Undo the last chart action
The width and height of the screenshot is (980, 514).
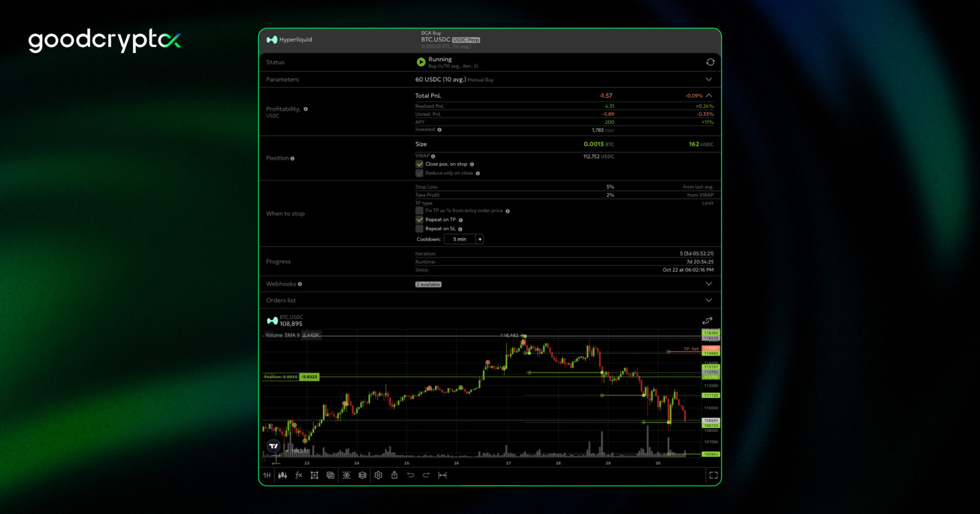410,475
